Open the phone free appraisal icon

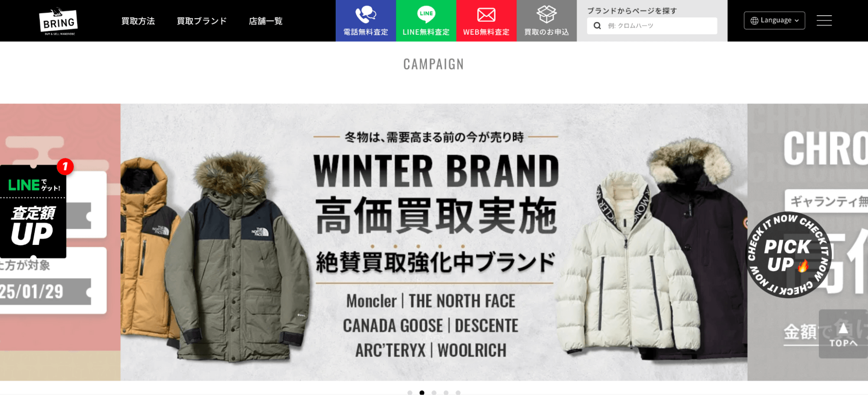pos(366,15)
